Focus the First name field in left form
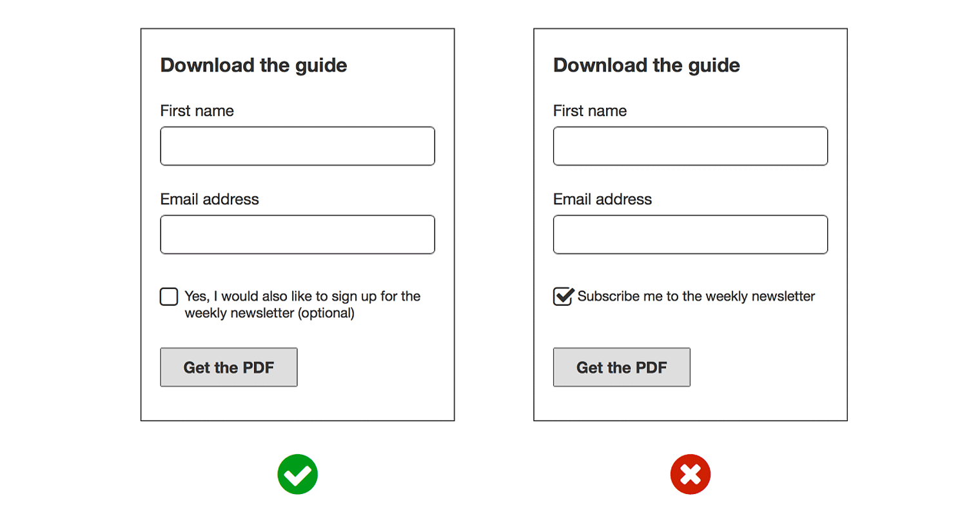 pyautogui.click(x=297, y=146)
